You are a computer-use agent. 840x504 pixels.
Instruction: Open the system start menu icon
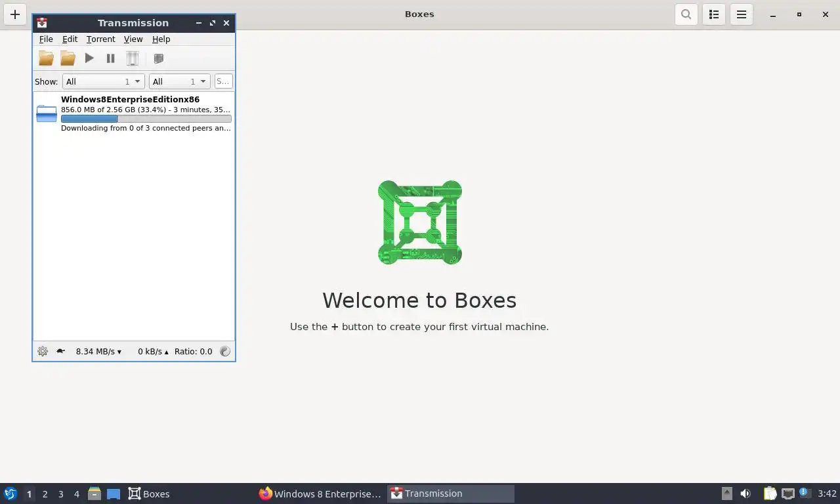(x=10, y=493)
